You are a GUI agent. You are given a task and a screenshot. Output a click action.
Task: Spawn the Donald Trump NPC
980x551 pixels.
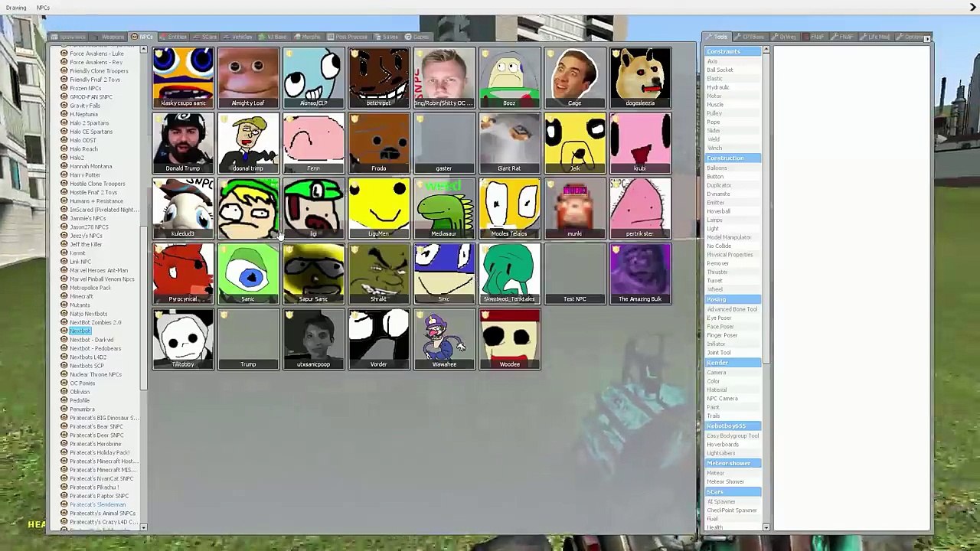coord(183,143)
